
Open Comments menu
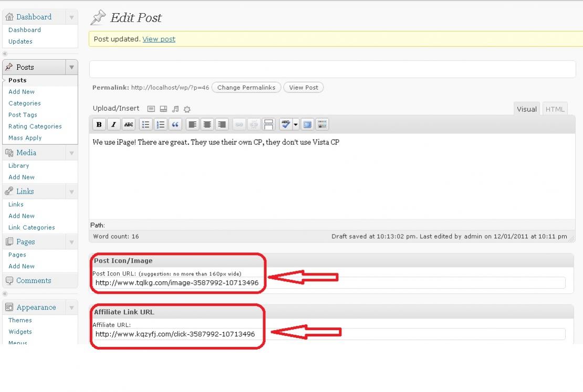tap(34, 281)
